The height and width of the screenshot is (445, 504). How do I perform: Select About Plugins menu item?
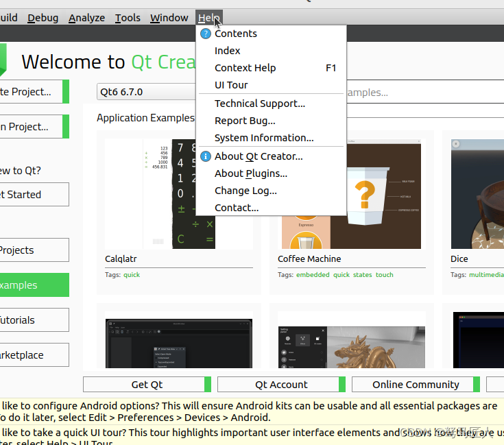(271, 173)
